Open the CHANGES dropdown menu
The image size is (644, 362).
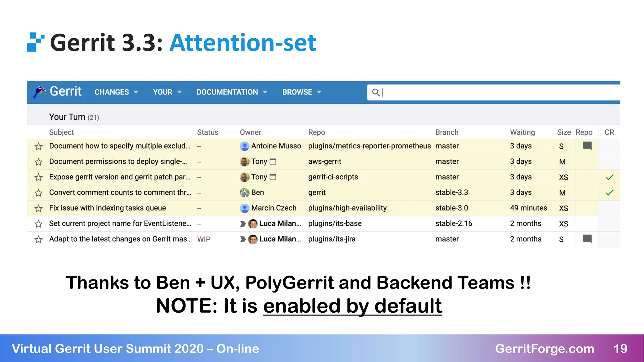coord(116,92)
